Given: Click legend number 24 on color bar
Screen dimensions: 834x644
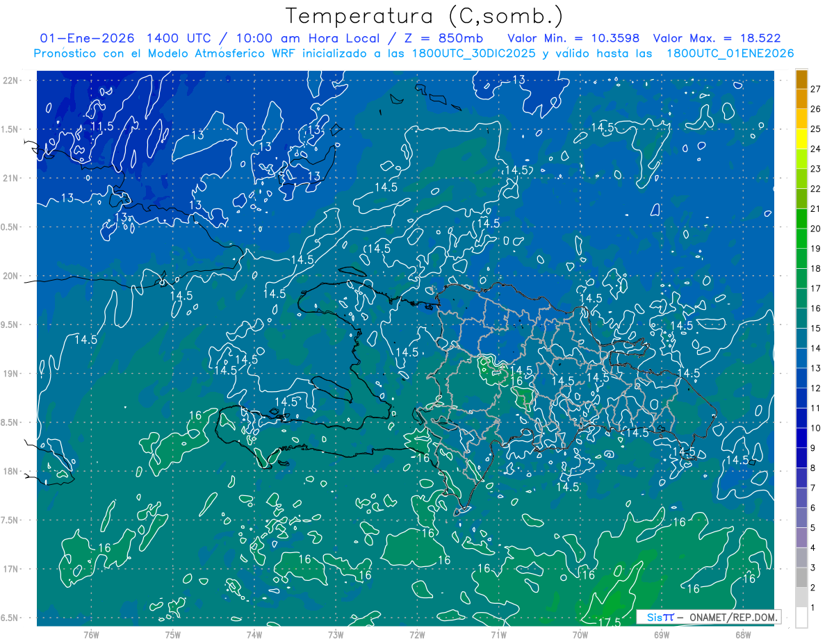Looking at the screenshot, I should point(815,149).
